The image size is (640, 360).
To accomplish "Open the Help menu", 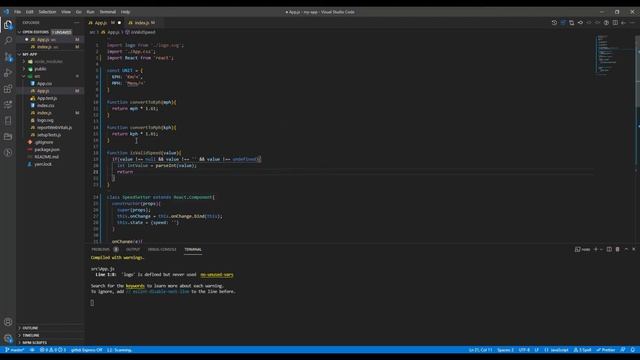I will (x=125, y=12).
